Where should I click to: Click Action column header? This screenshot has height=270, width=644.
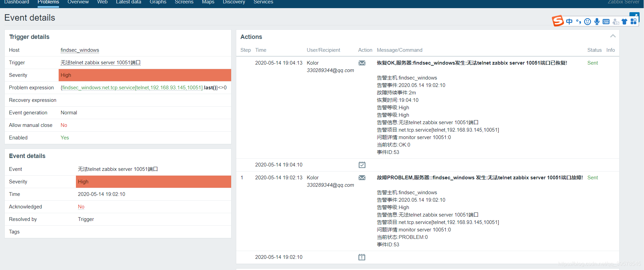(x=365, y=50)
